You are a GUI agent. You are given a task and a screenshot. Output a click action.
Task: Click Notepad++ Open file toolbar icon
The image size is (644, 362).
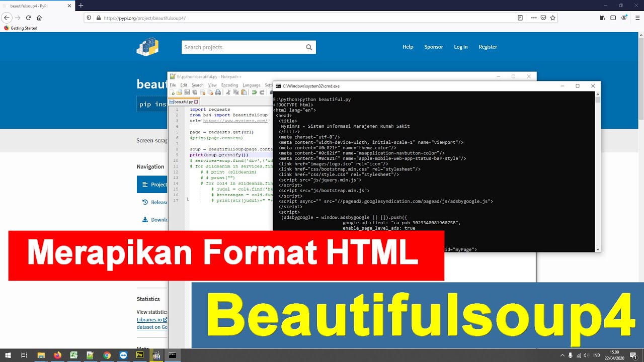pyautogui.click(x=180, y=93)
